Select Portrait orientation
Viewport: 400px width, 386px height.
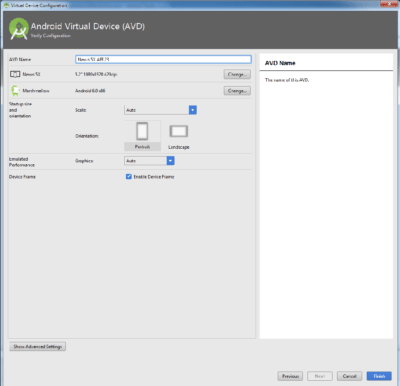(142, 136)
